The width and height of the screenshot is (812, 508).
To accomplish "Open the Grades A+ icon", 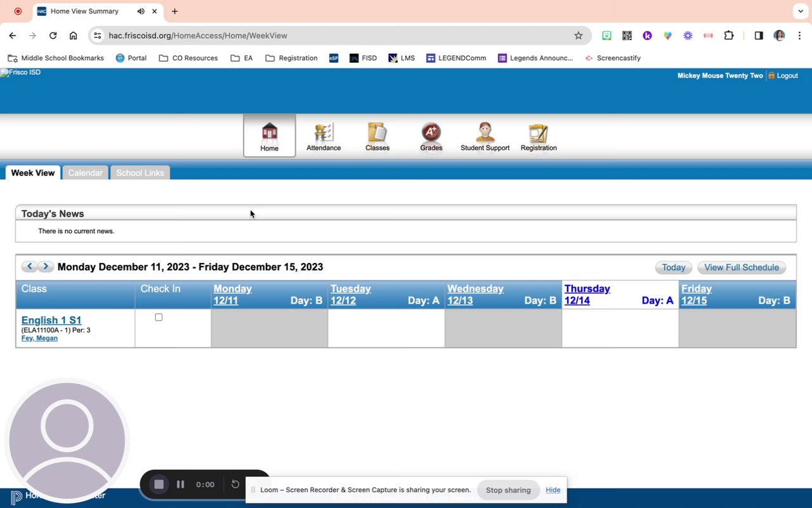I will [431, 136].
